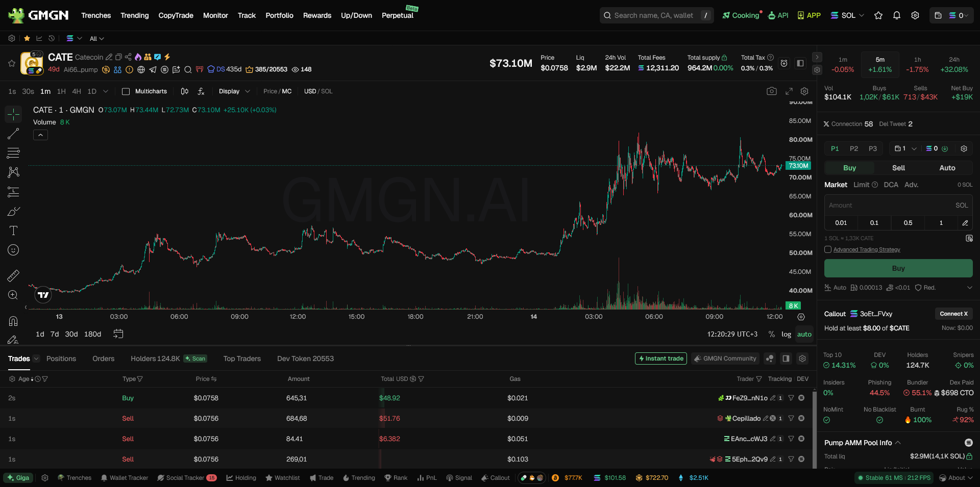The image size is (980, 487).
Task: Open the All filter dropdown
Action: pos(96,39)
